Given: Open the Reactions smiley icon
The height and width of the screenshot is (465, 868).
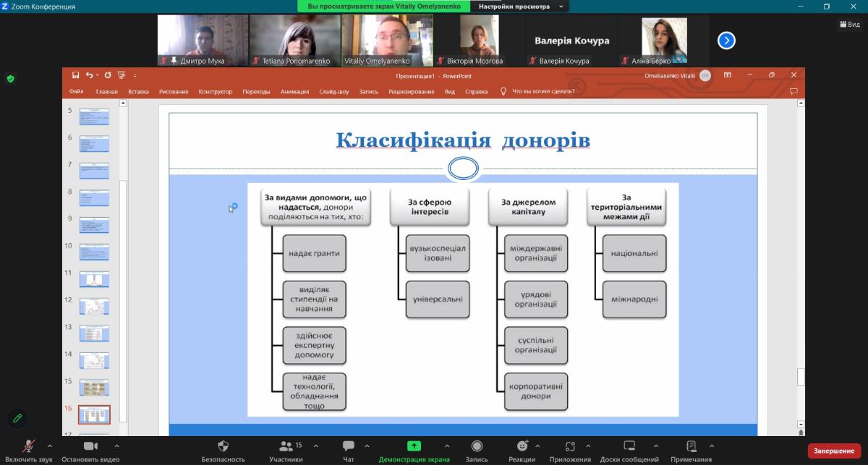Looking at the screenshot, I should tap(522, 446).
